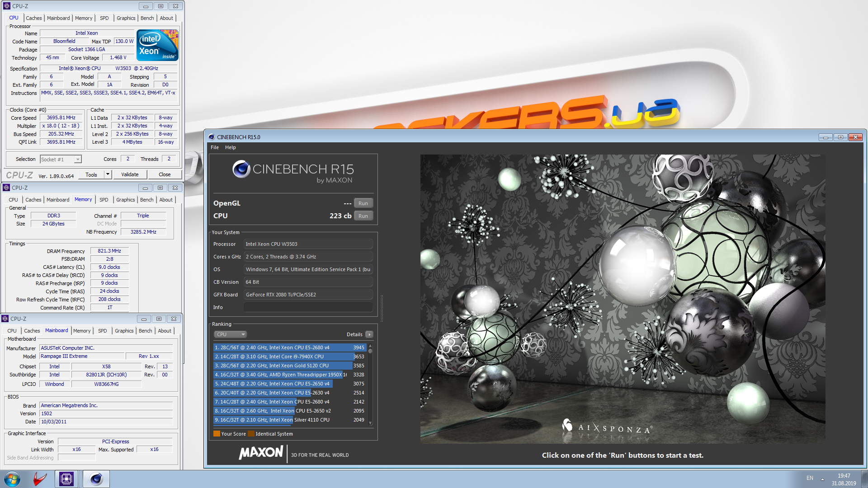Select ranking entry Xeon Gold 5120
868x488 pixels.
289,366
